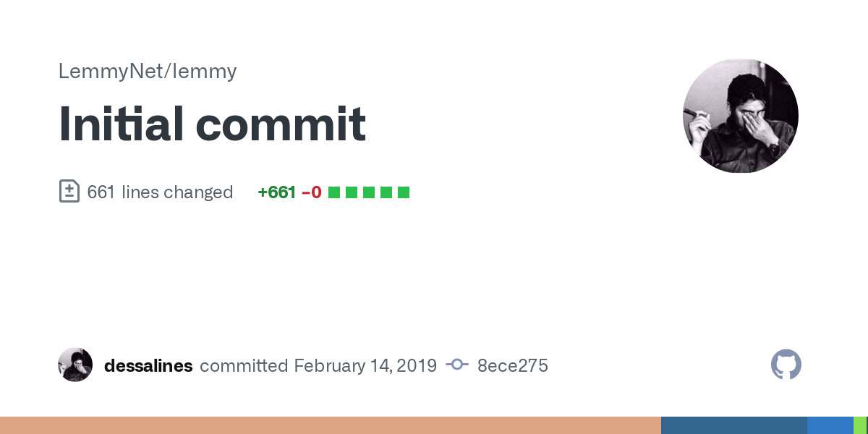Click the orange language bar segment
Screen dimensions: 868x434
(331, 425)
